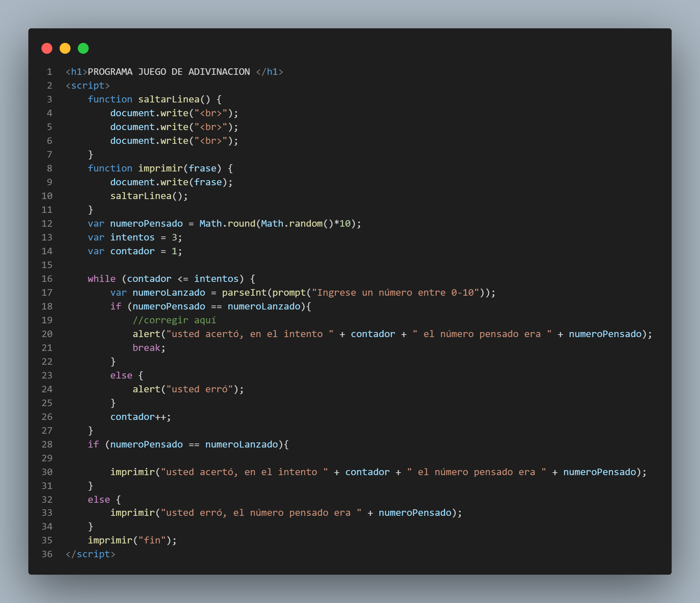Click the 'if' statement on line 28
The width and height of the screenshot is (700, 603).
[188, 444]
